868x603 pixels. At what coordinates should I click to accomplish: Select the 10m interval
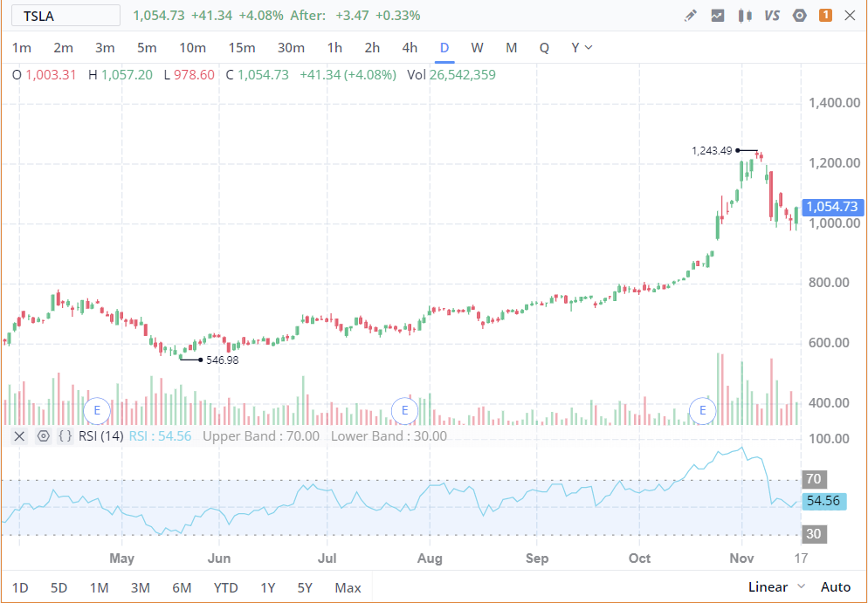coord(193,48)
